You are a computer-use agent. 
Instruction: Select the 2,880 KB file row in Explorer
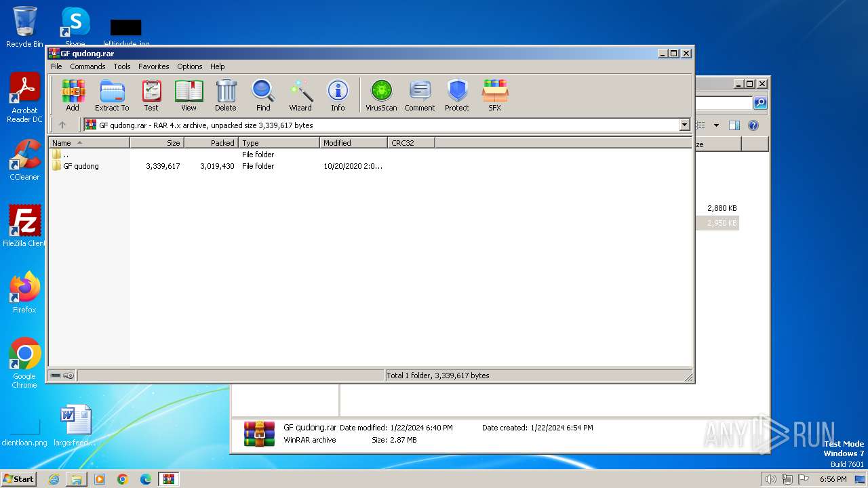[x=717, y=208]
